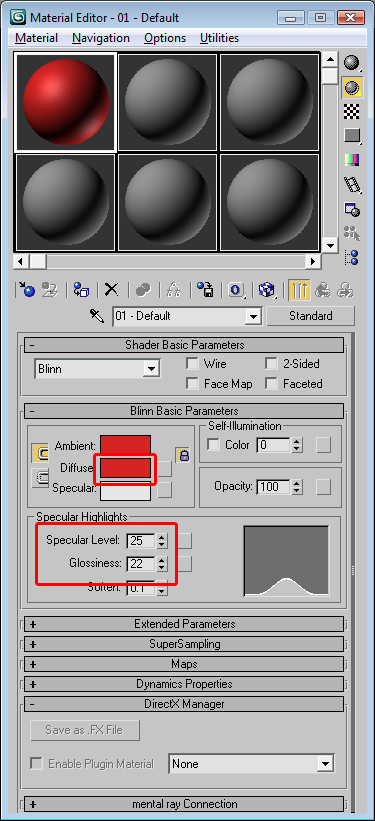375x821 pixels.
Task: Enable the Face Map checkbox
Action: pos(193,384)
